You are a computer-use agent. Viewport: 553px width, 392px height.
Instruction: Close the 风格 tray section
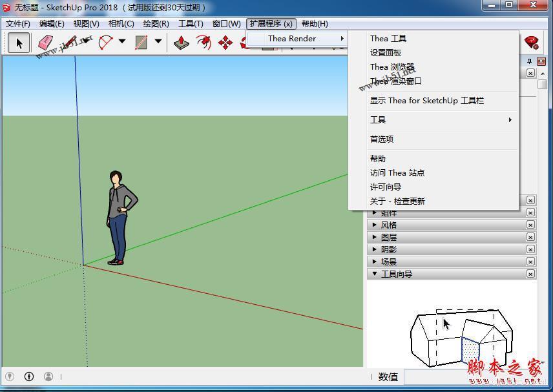(530, 225)
